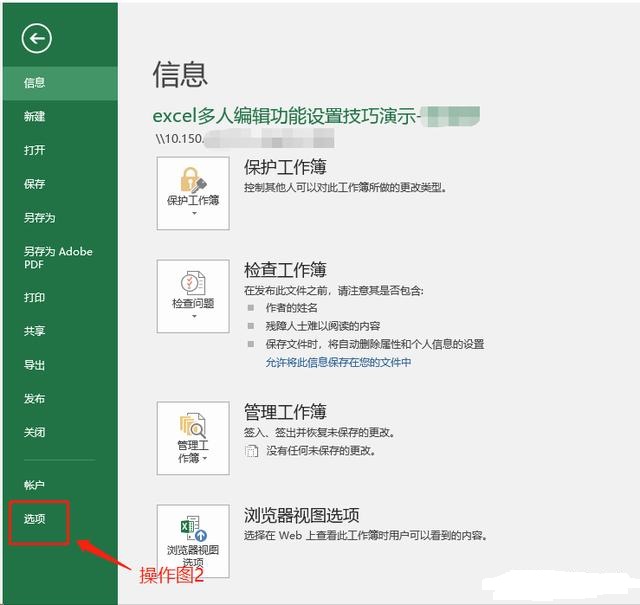
Task: Click text 控制其他人可以对此工作簿所做的更改类型
Action: tap(345, 187)
